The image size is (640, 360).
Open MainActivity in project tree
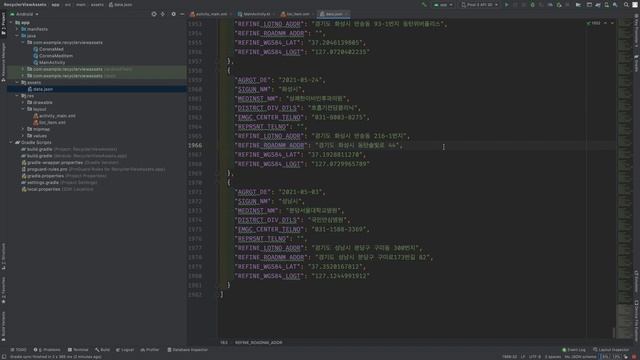[x=52, y=62]
